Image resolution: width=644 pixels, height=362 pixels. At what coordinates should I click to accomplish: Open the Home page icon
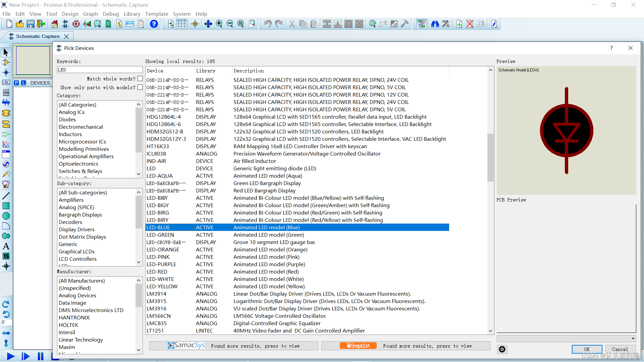pyautogui.click(x=55, y=24)
